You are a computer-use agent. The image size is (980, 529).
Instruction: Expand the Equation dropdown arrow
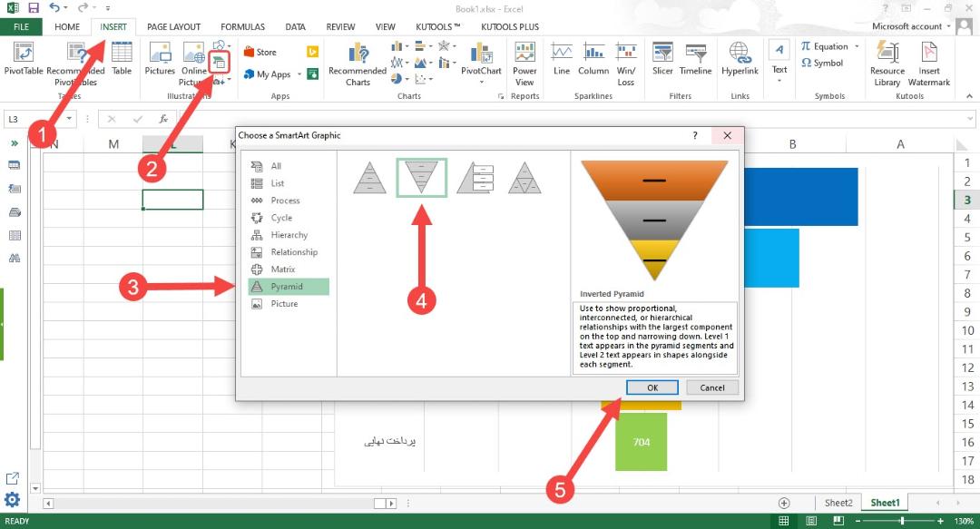(857, 46)
